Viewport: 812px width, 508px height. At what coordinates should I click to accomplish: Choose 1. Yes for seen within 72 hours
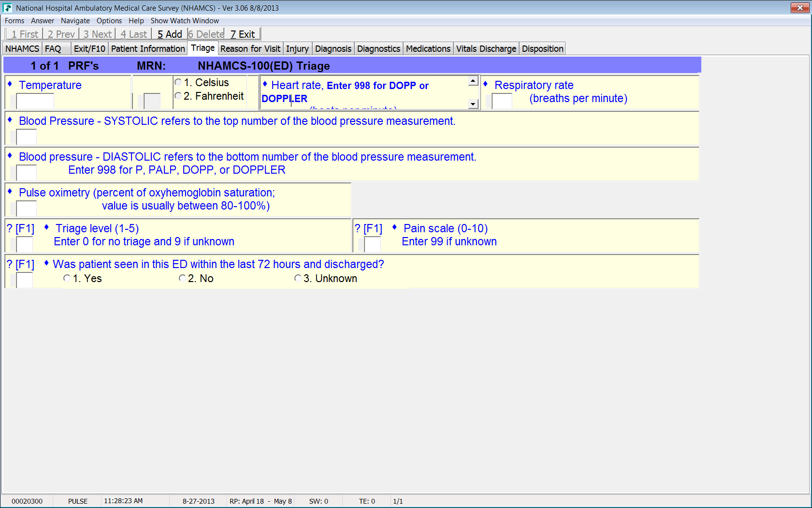[67, 278]
